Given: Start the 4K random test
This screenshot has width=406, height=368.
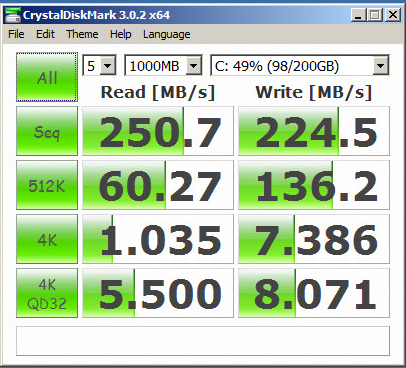Looking at the screenshot, I should click(47, 239).
